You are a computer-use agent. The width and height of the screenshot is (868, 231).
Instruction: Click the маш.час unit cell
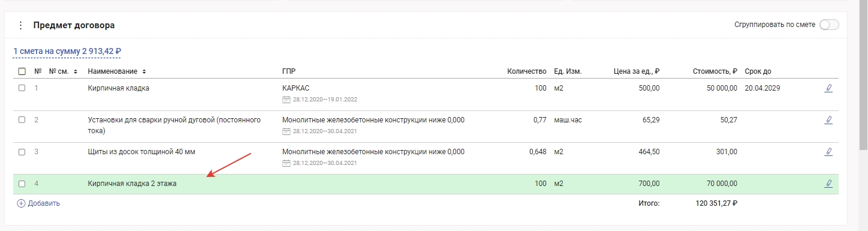(x=568, y=120)
